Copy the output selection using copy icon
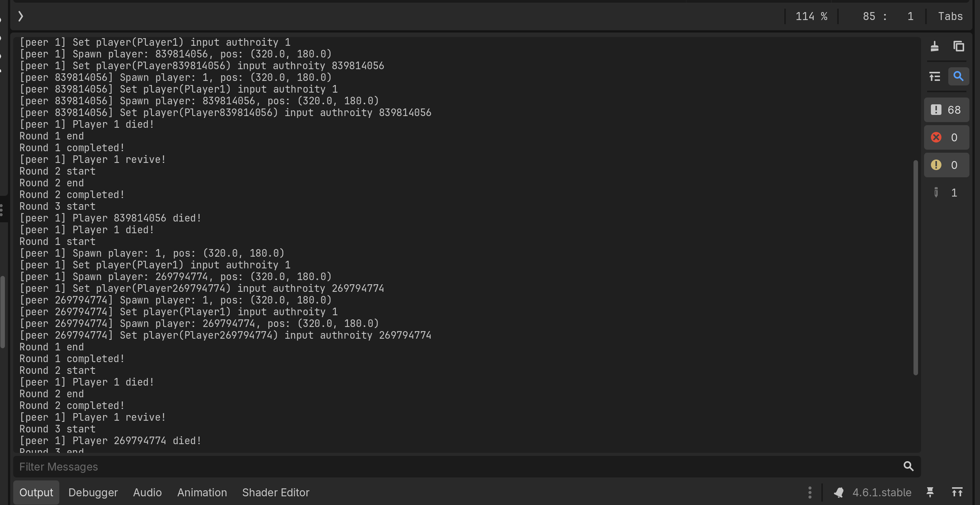The height and width of the screenshot is (505, 980). (958, 46)
